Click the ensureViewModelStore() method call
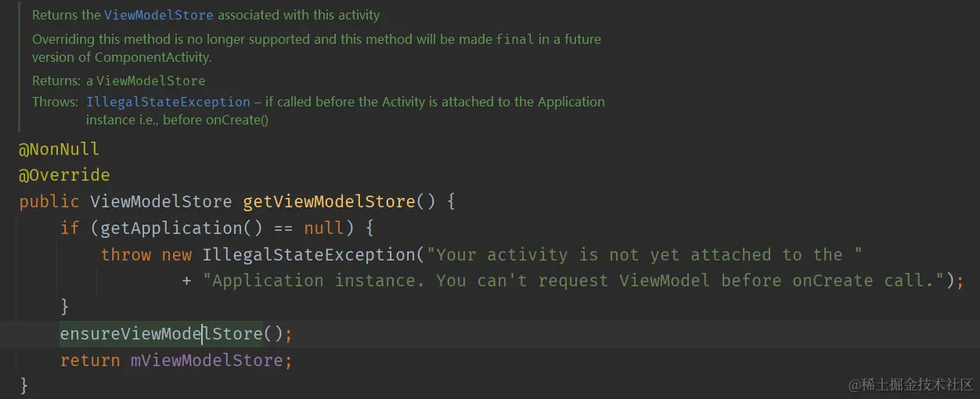 tap(171, 334)
